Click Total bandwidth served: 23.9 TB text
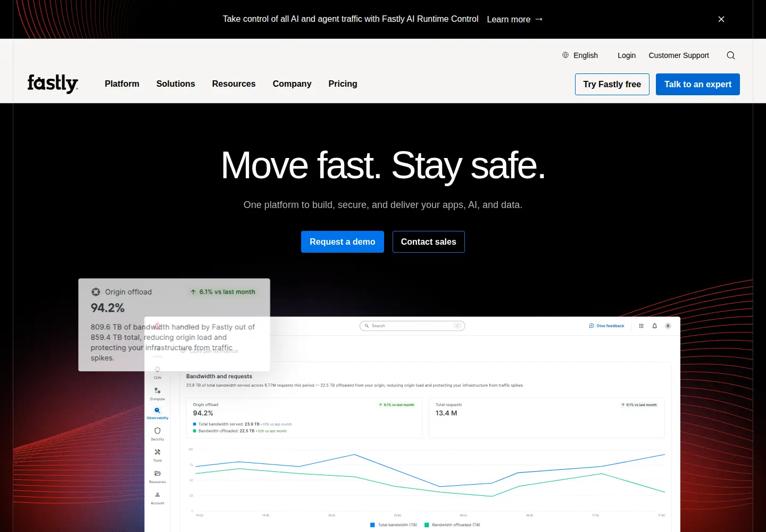Viewport: 766px width, 532px height. (x=229, y=425)
